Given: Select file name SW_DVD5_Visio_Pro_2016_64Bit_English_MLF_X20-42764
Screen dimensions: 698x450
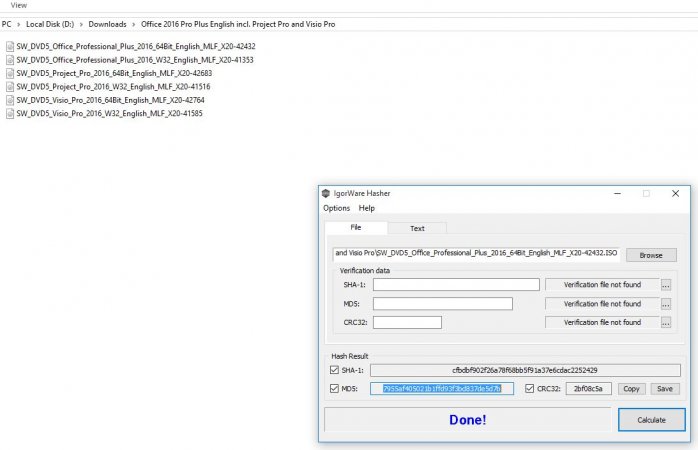Looking at the screenshot, I should (110, 100).
